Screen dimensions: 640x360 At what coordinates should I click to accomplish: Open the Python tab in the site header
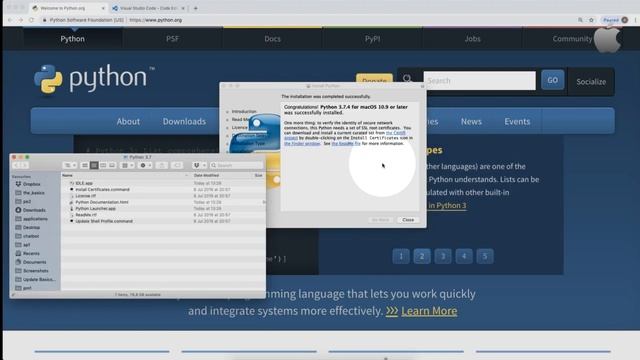(x=73, y=39)
